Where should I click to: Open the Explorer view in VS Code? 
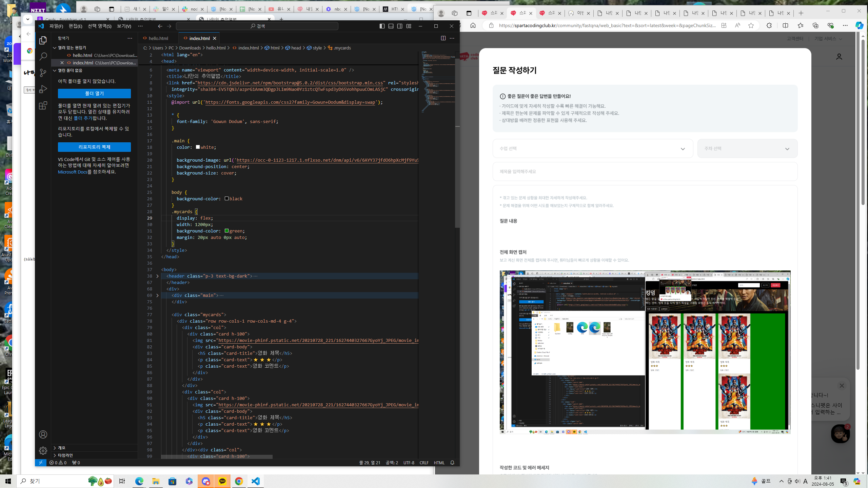43,40
